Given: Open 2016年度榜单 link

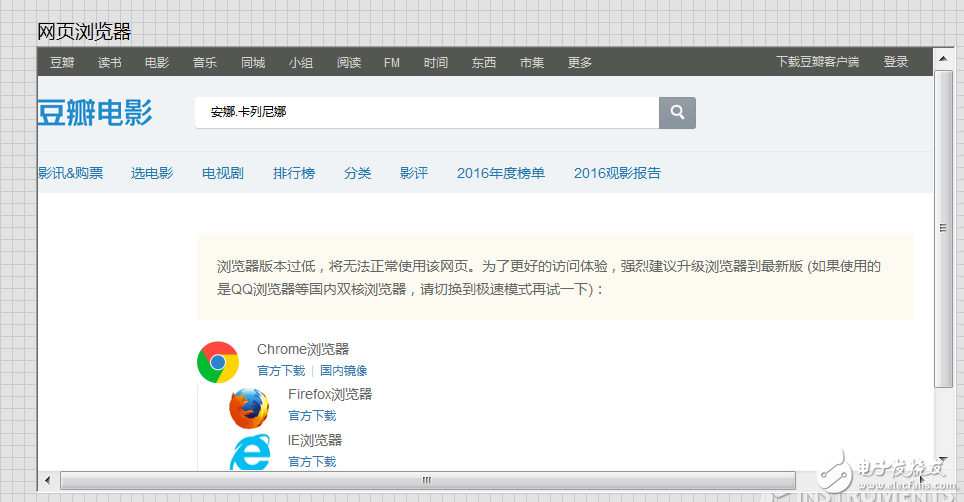Looking at the screenshot, I should [500, 173].
